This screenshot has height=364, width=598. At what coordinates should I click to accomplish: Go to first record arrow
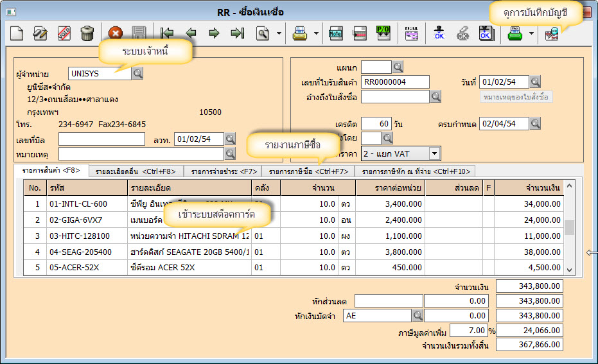166,33
